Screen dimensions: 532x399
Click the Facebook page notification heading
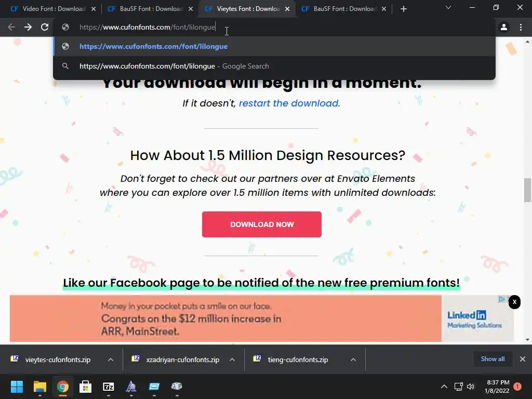pyautogui.click(x=261, y=283)
